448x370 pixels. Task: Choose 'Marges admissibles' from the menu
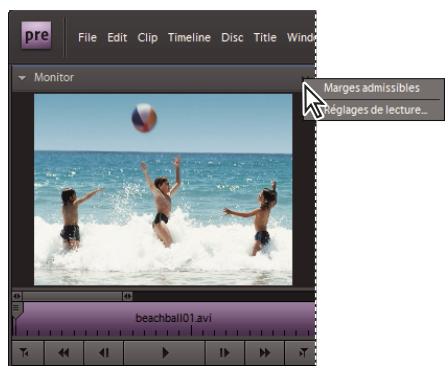click(372, 88)
